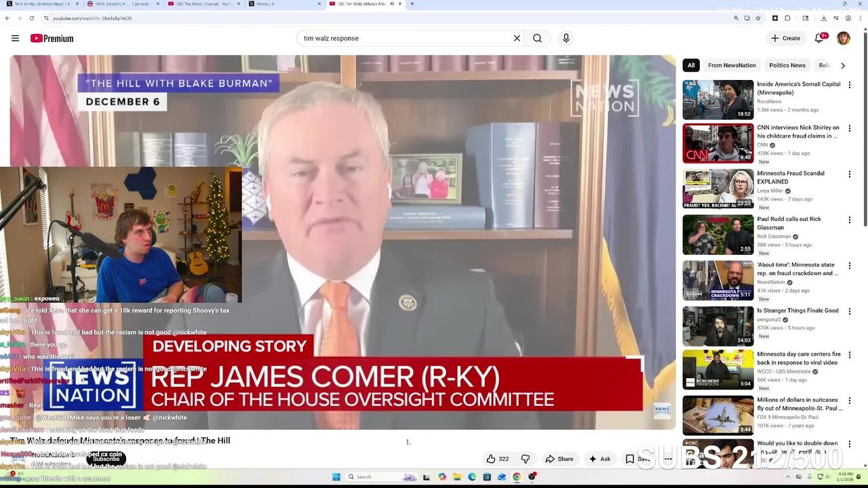Open the Chrome downloads icon

point(824,18)
